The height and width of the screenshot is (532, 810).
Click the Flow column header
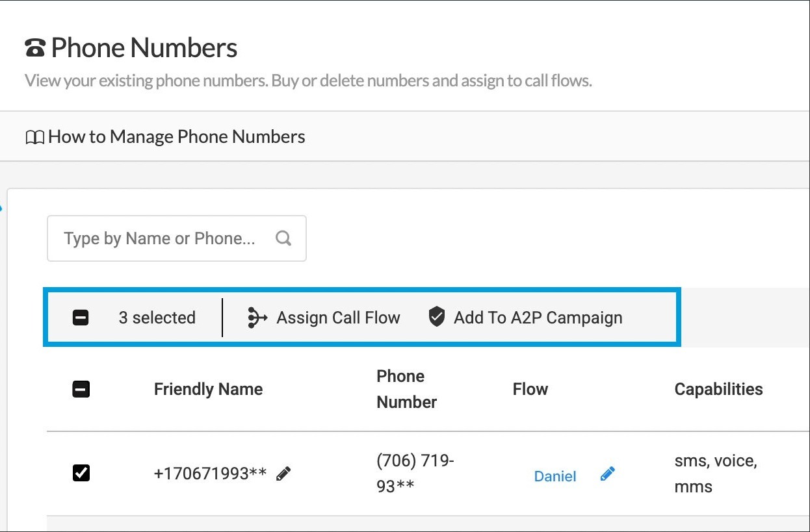[530, 389]
